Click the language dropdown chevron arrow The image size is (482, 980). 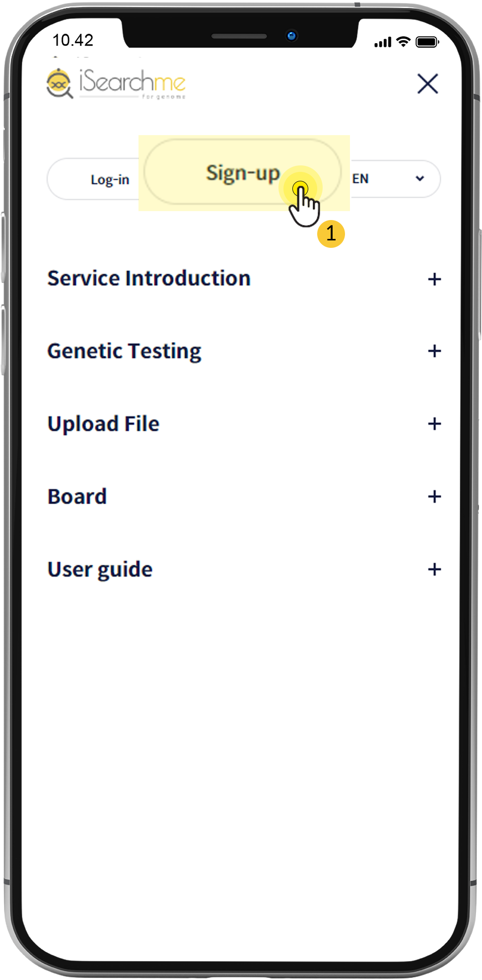tap(420, 179)
